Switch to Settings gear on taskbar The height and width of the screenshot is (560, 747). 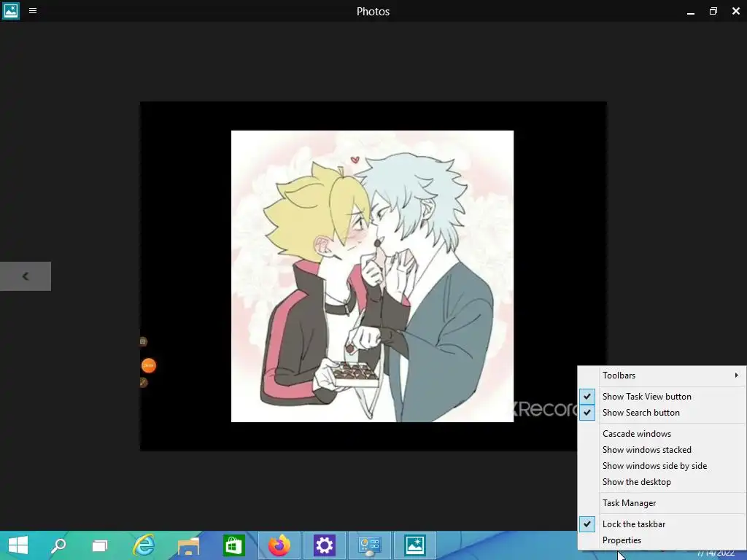[325, 545]
